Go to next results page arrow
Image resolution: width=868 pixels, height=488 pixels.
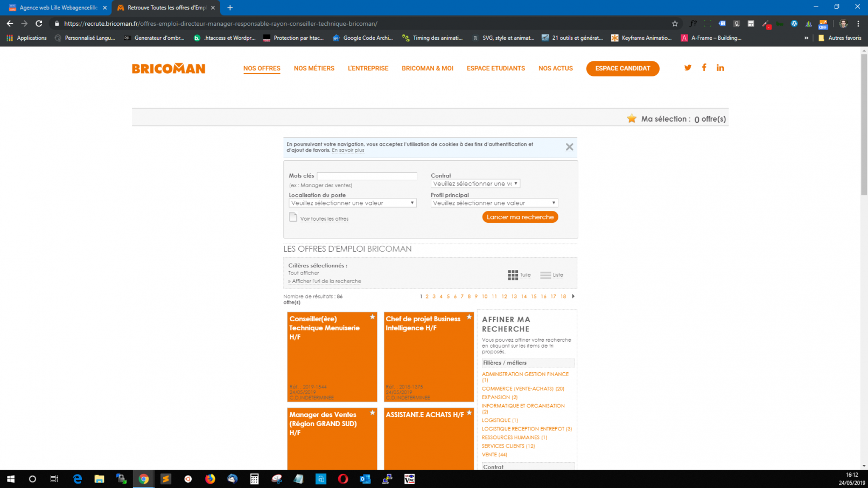pyautogui.click(x=573, y=296)
